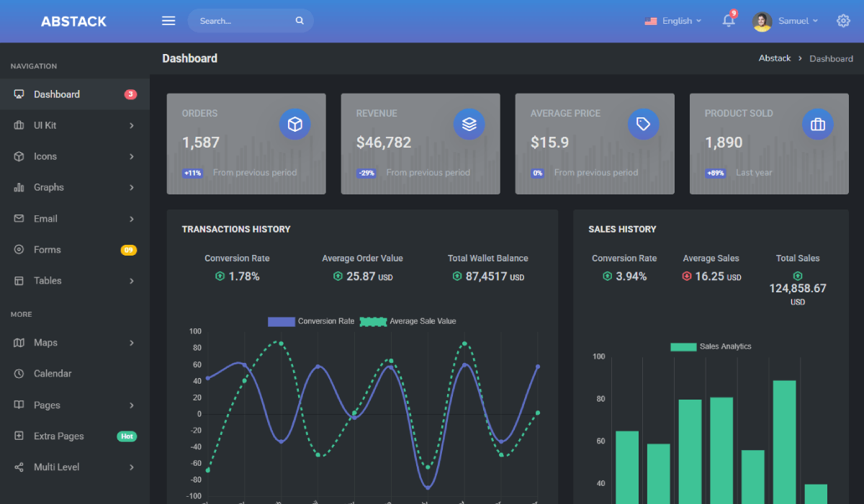
Task: Click the $46,782 revenue value
Action: point(384,143)
